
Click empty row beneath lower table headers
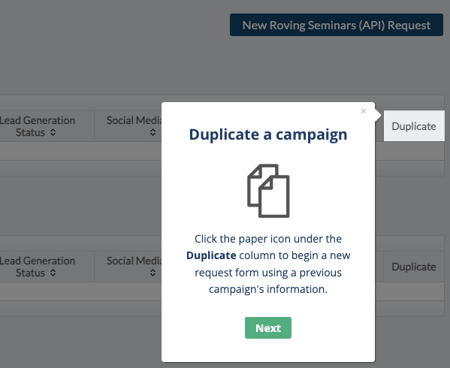click(x=80, y=292)
